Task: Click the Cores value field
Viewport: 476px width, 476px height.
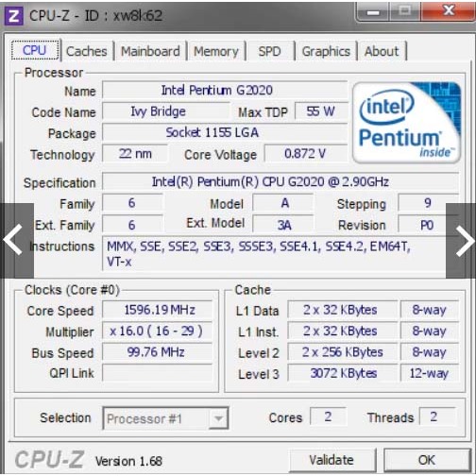Action: tap(329, 416)
